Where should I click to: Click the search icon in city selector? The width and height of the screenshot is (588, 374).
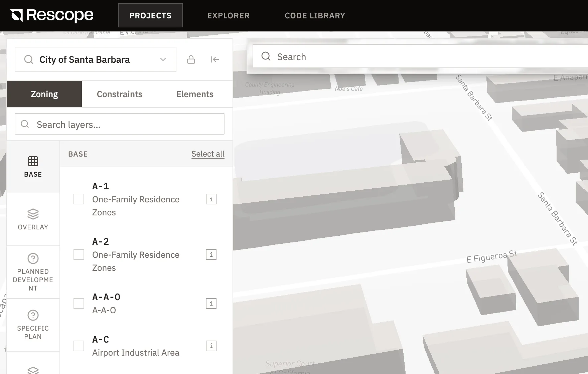[29, 59]
